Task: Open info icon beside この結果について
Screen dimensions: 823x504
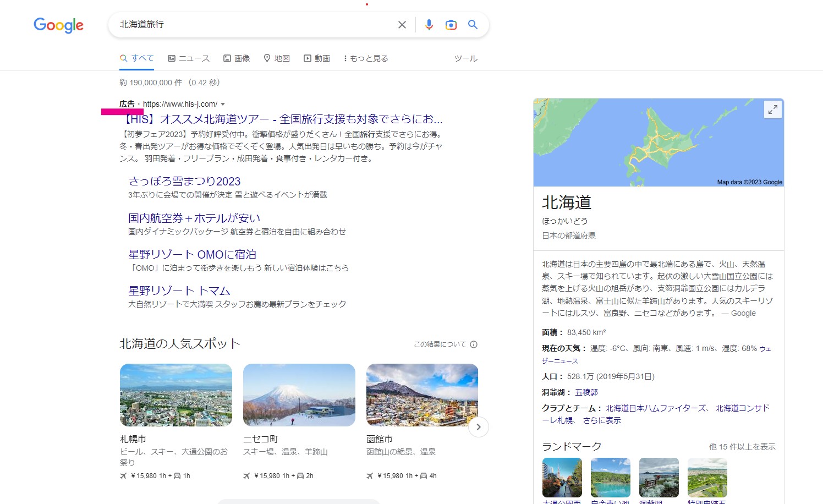Action: (474, 344)
